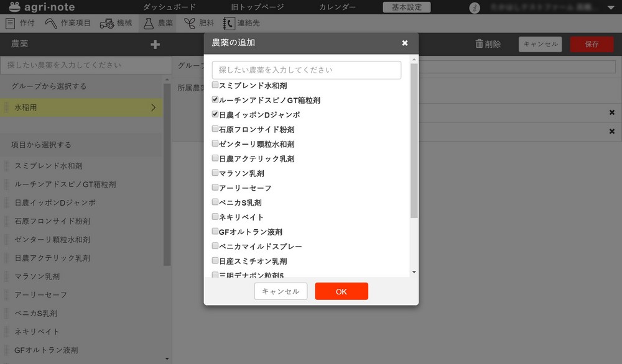Uncheck ルーチンアドスピノGT箱粒剤 checkbox
The height and width of the screenshot is (364, 622).
pyautogui.click(x=215, y=100)
